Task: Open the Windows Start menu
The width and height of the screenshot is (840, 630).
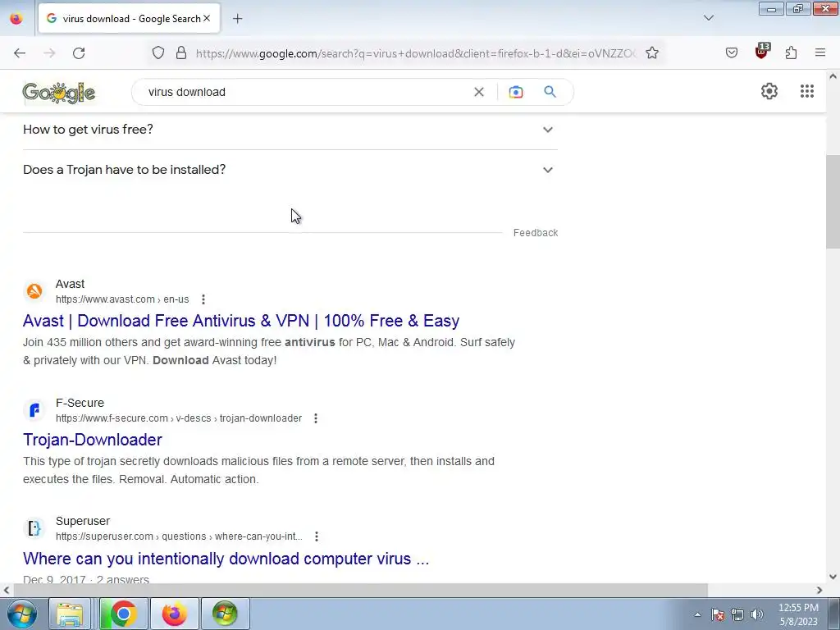Action: (22, 614)
